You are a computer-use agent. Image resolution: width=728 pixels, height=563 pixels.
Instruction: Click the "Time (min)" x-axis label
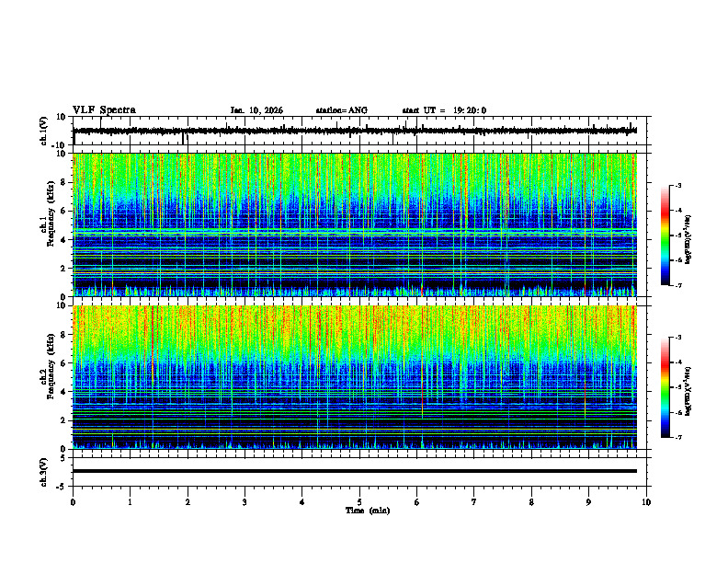(x=368, y=511)
